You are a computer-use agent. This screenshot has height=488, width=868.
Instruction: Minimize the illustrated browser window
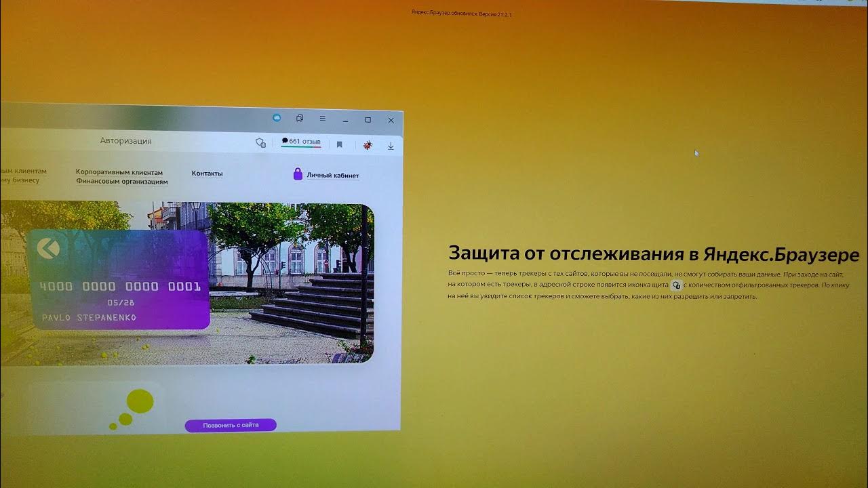tap(346, 120)
